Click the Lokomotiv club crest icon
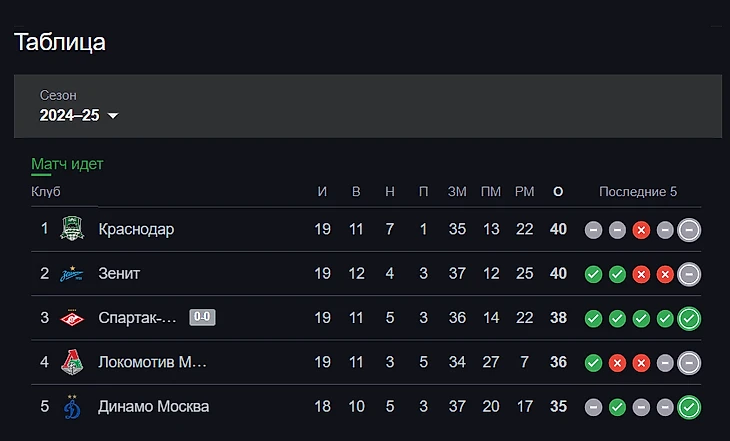The width and height of the screenshot is (730, 441). point(70,362)
